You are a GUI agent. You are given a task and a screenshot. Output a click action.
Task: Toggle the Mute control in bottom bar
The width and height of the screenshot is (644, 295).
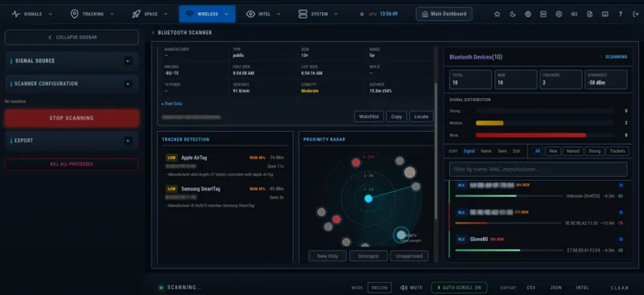(411, 288)
